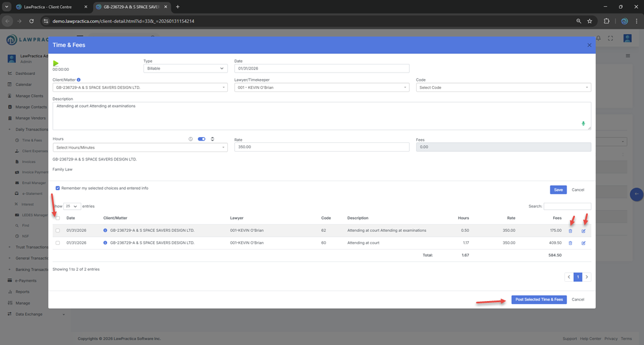
Task: Click the clock icon above Hours field
Action: (x=191, y=139)
